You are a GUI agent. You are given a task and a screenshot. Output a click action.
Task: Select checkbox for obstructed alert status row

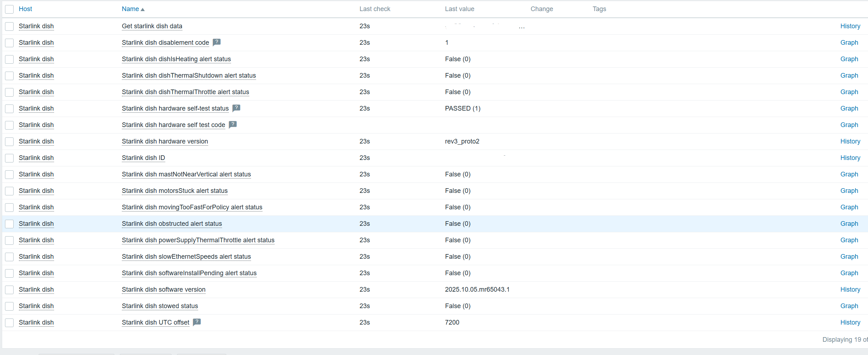pos(9,224)
